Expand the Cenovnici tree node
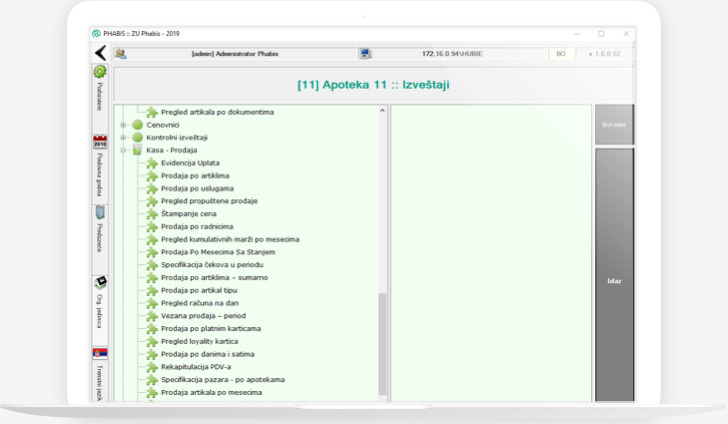The height and width of the screenshot is (424, 728). click(x=123, y=125)
